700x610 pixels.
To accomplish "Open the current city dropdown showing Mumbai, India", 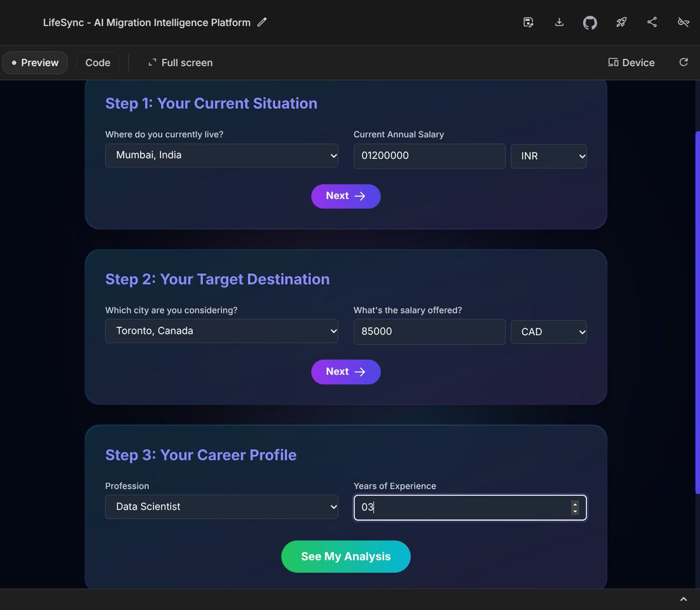I will pyautogui.click(x=222, y=155).
